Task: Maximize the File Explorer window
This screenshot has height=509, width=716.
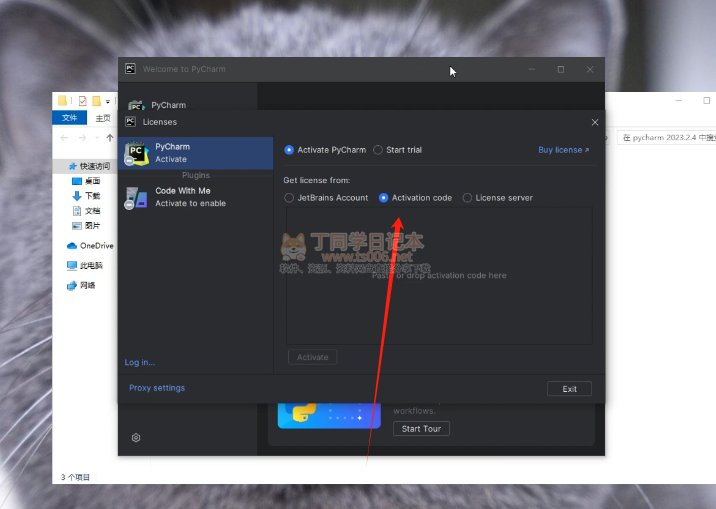Action: 706,100
